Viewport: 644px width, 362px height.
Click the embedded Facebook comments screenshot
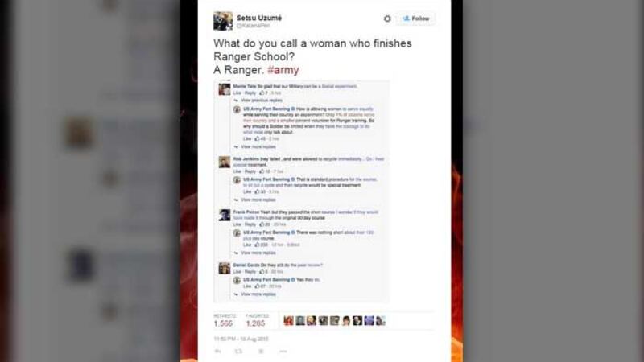click(x=301, y=191)
